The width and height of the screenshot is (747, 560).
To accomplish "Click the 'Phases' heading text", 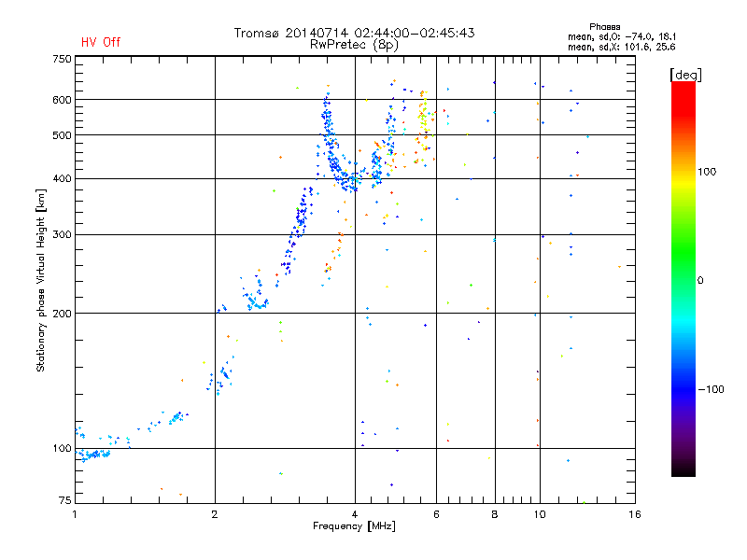I will 604,27.
